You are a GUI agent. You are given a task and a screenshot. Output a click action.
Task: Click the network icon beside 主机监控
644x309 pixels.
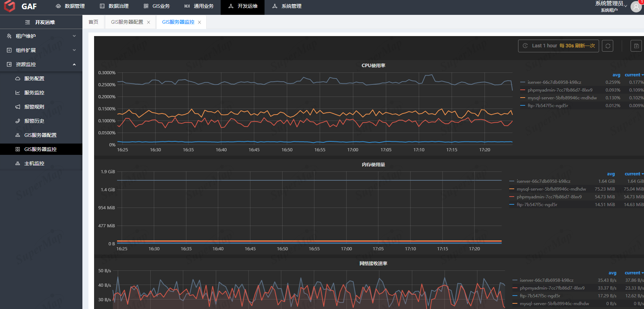(x=18, y=163)
